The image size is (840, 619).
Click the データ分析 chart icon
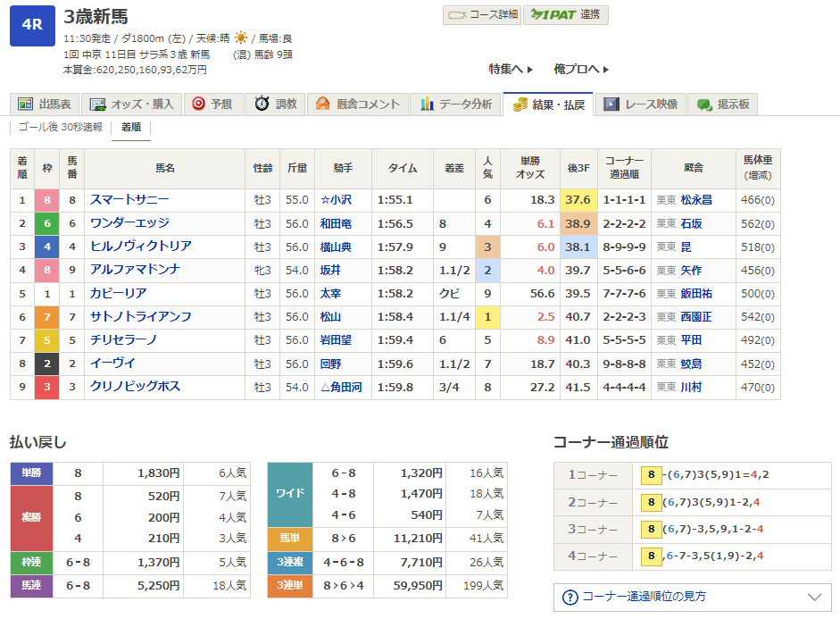[x=428, y=105]
